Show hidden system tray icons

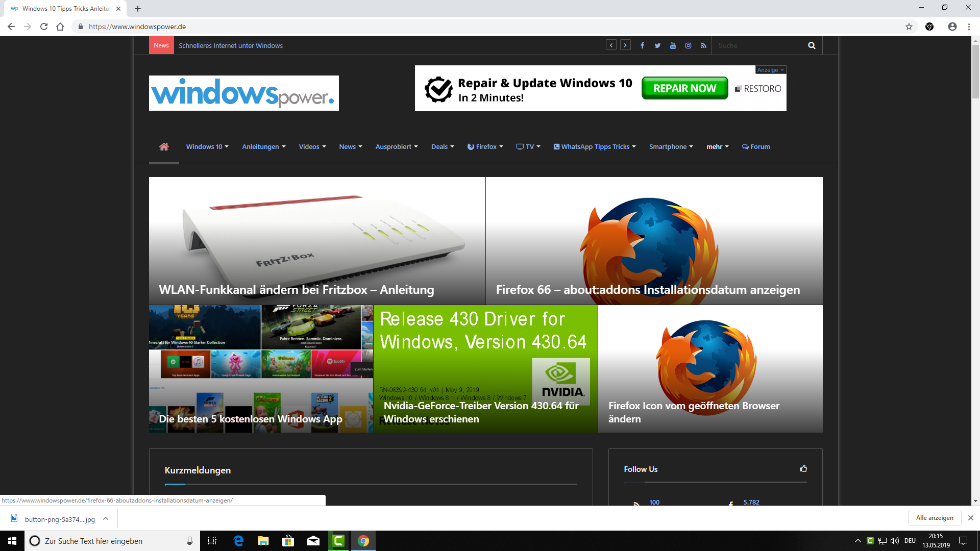click(x=858, y=541)
